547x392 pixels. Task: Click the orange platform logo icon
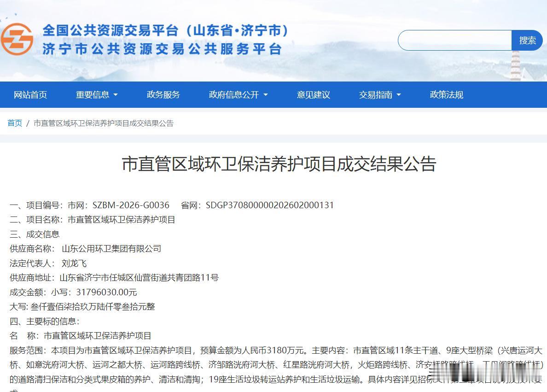point(17,39)
